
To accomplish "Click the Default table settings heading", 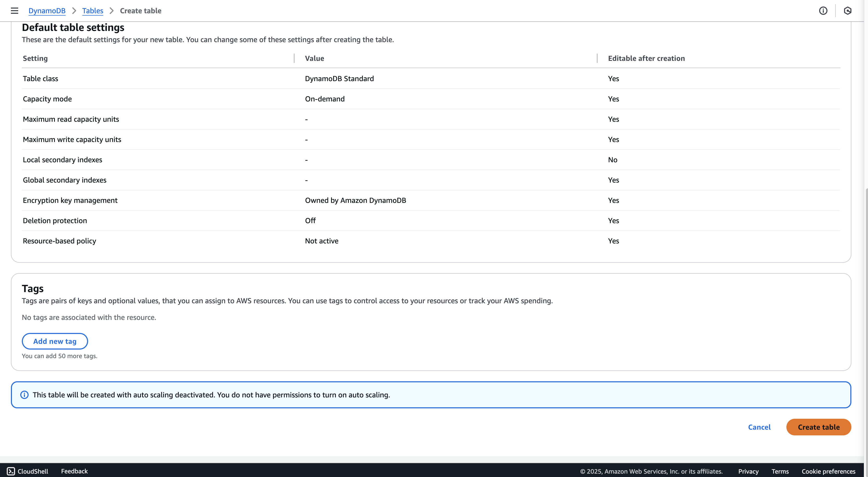I will [x=73, y=27].
